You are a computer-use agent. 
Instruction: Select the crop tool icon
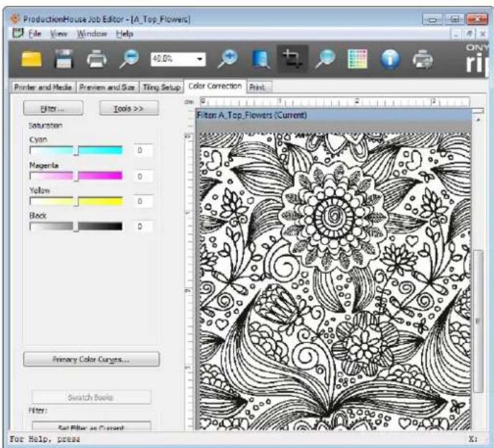tap(292, 59)
